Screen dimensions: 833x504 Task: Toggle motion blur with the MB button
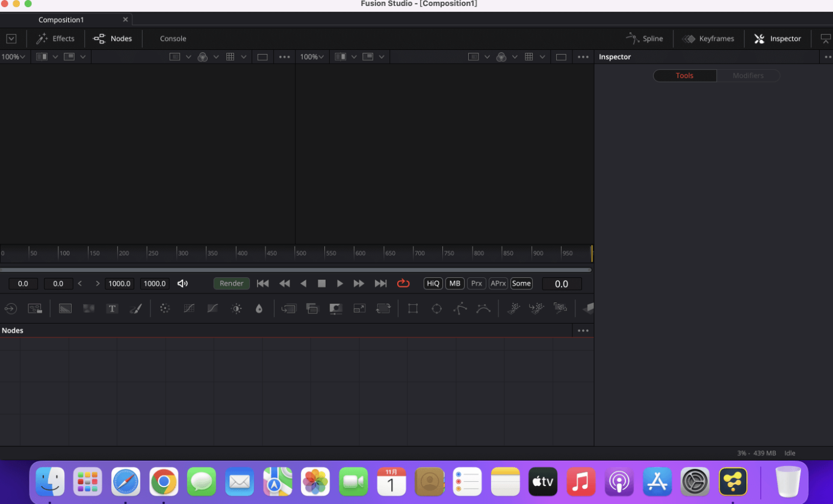coord(454,283)
